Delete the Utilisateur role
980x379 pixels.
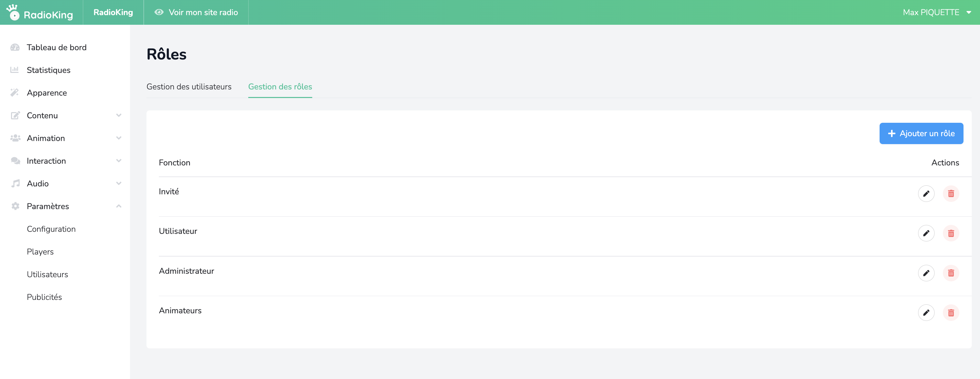(x=950, y=233)
